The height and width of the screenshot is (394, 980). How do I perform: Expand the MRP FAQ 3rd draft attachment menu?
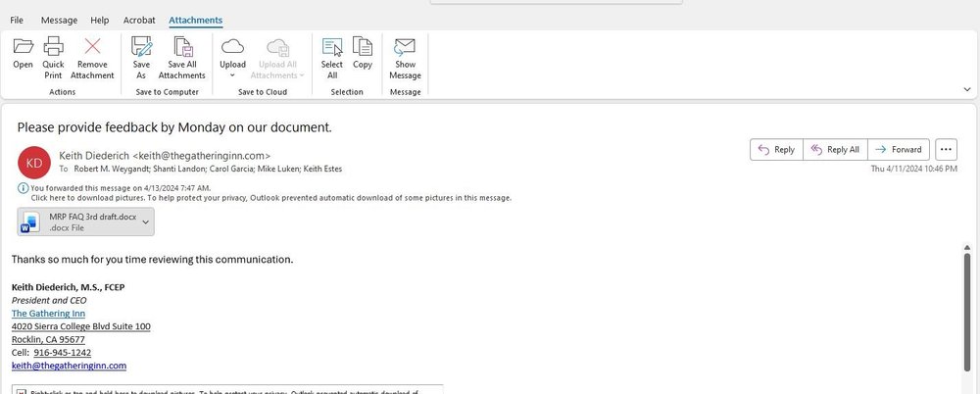coord(146,222)
